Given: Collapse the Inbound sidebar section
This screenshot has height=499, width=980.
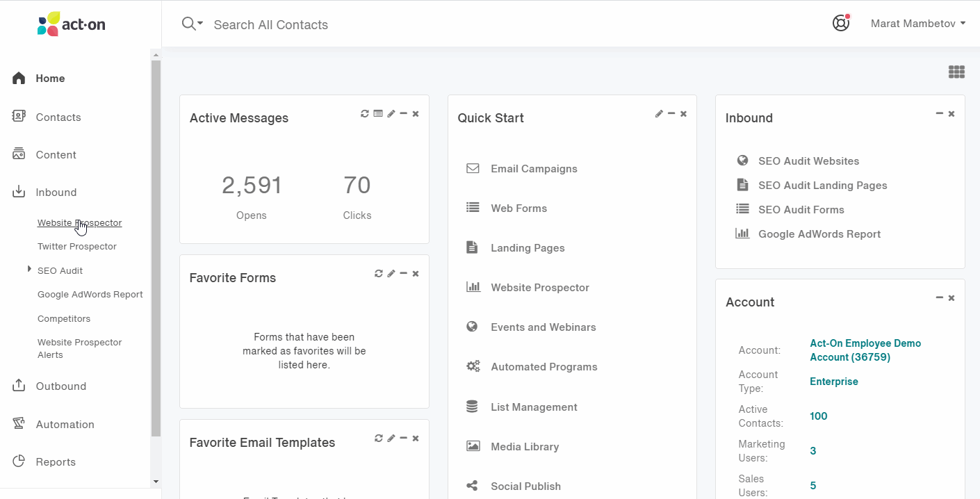Looking at the screenshot, I should (44, 193).
